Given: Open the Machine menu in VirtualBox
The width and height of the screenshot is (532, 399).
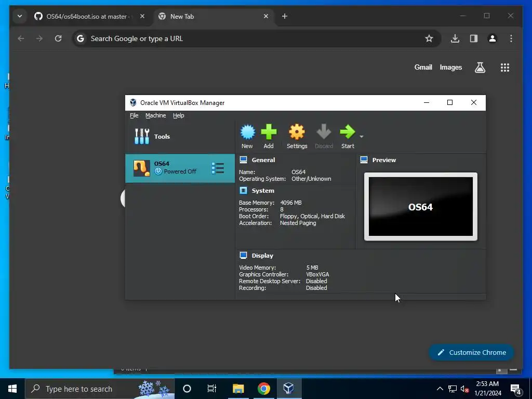Looking at the screenshot, I should 156,115.
